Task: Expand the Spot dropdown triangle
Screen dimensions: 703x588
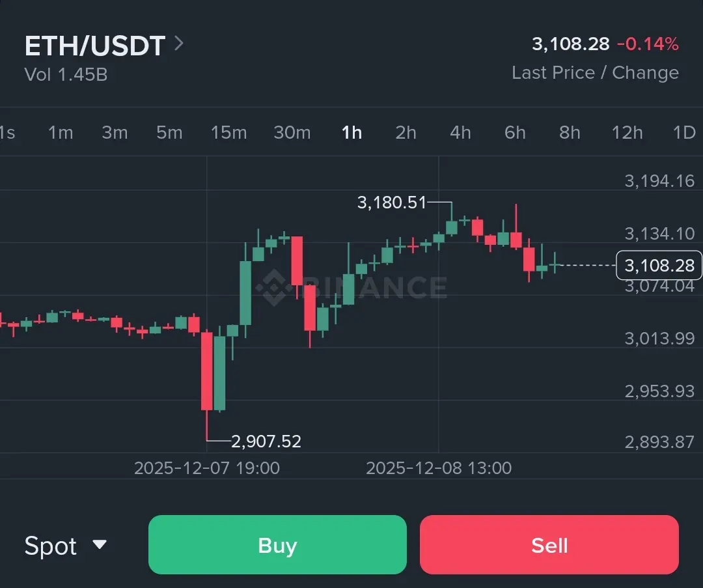Action: tap(100, 544)
